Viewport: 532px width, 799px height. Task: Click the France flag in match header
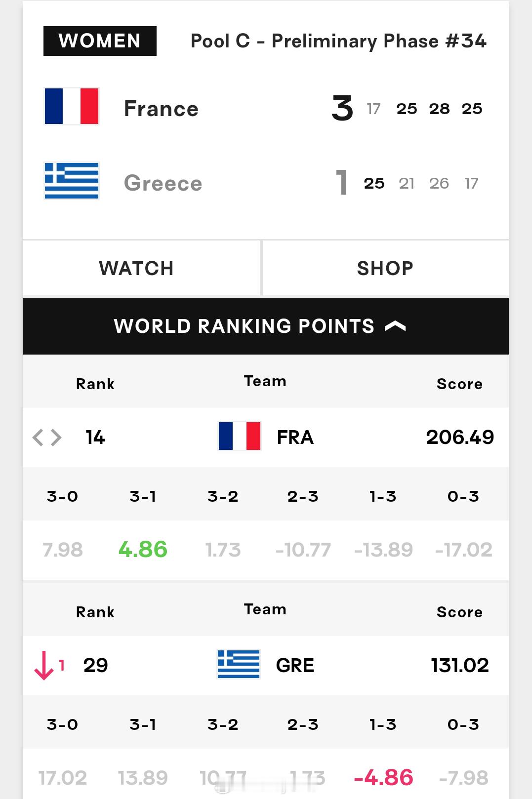tap(72, 106)
